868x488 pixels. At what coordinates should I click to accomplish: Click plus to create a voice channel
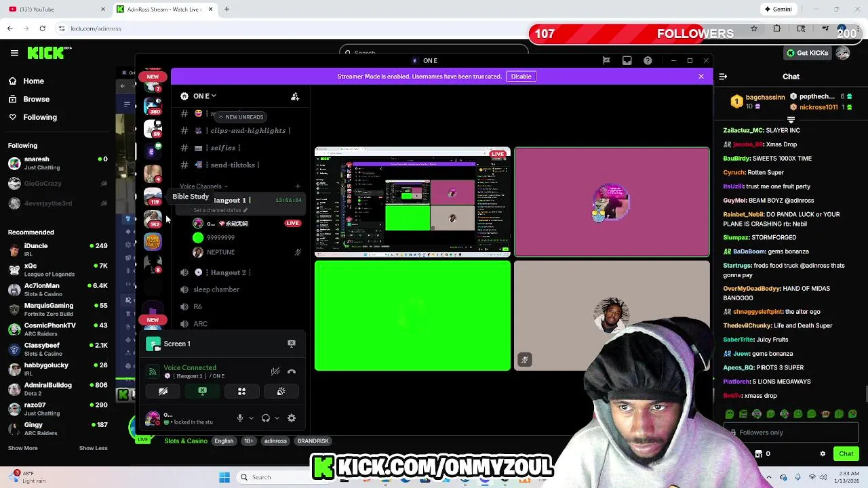click(x=297, y=186)
